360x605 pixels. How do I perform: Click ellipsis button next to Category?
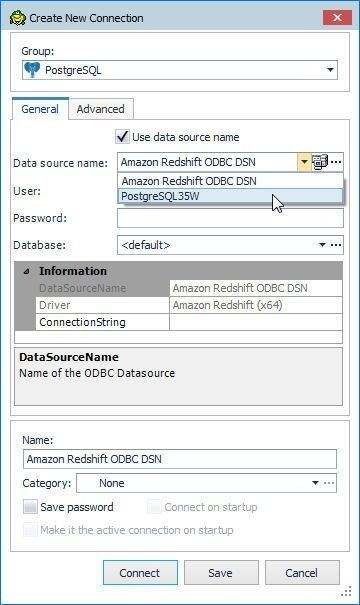pos(329,483)
